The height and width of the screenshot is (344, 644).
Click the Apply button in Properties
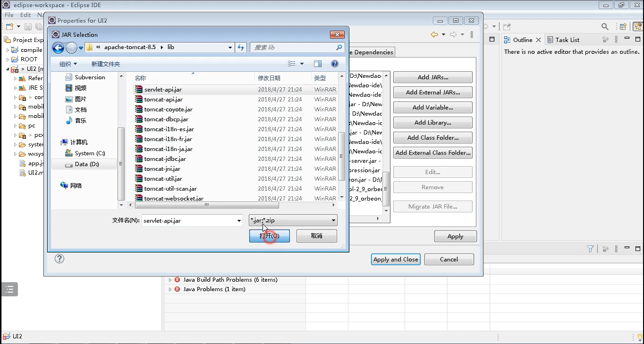click(x=455, y=236)
